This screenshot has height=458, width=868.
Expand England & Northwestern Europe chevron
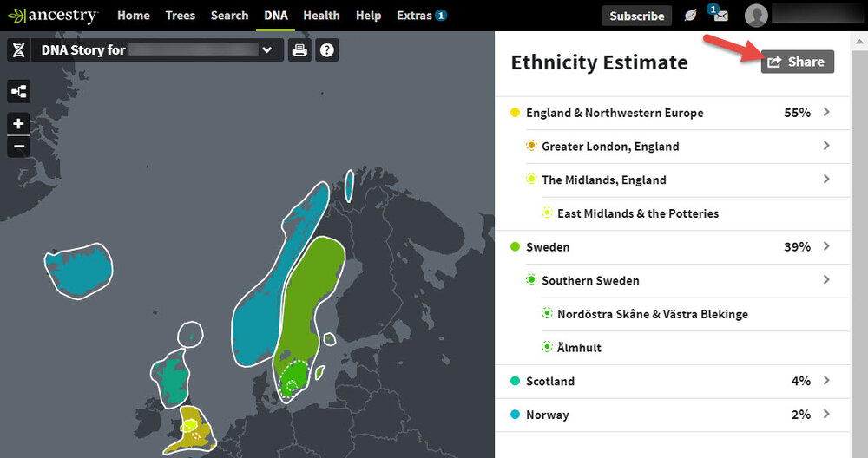(826, 112)
